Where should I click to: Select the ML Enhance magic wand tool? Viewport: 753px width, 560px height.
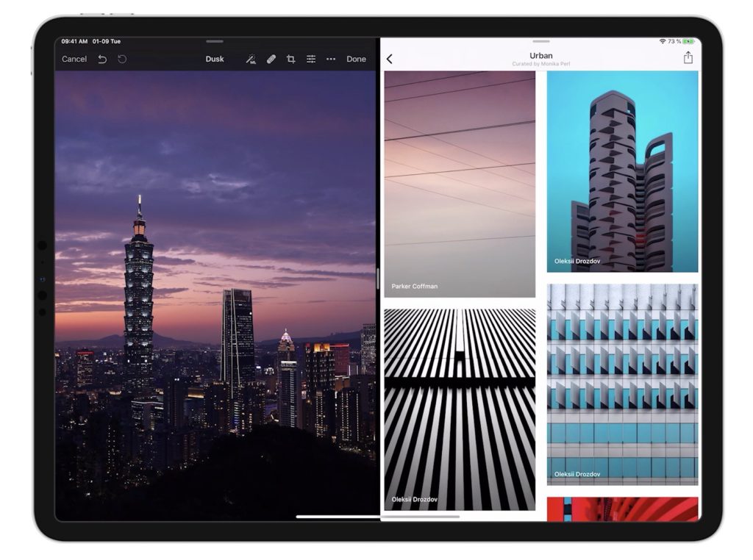(x=250, y=60)
